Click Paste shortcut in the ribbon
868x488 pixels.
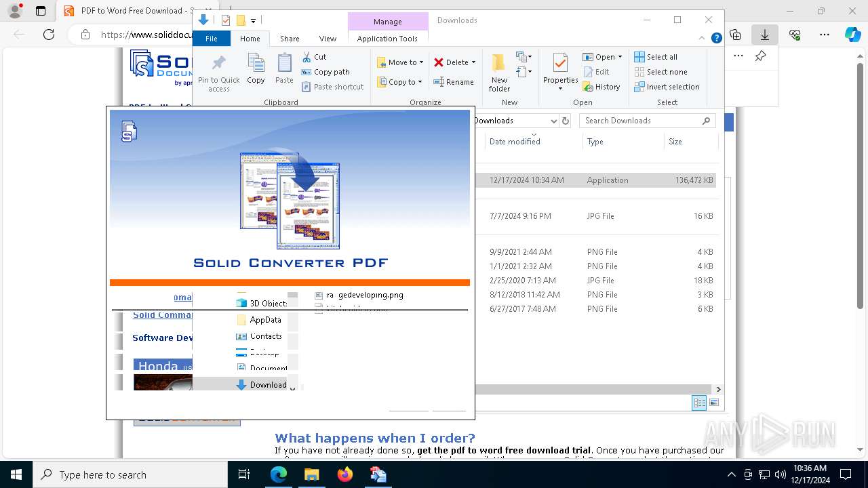(x=333, y=87)
